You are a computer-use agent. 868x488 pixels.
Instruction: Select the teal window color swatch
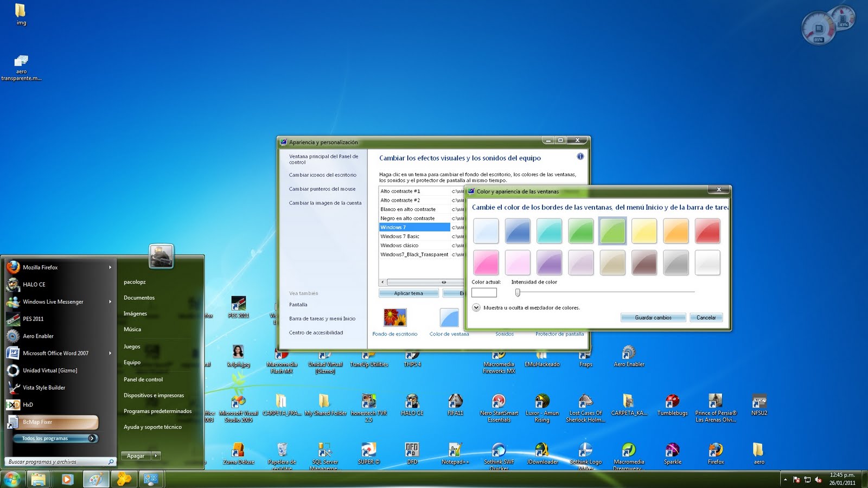coord(549,231)
